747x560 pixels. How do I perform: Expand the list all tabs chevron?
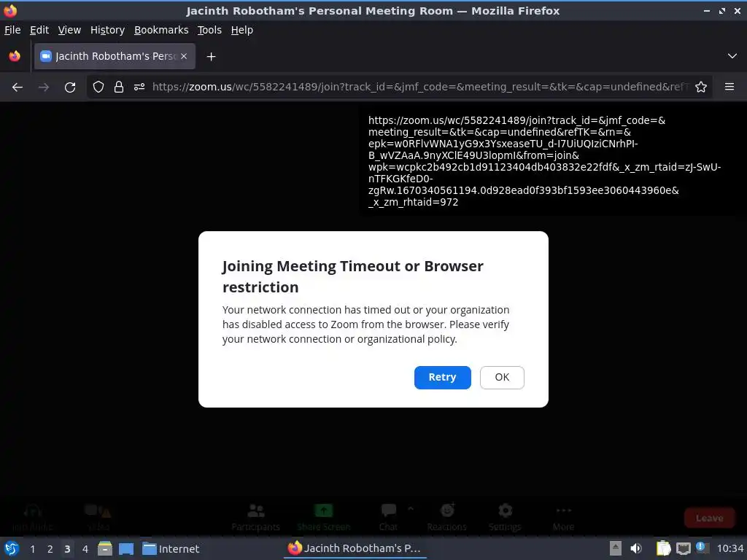tap(732, 56)
